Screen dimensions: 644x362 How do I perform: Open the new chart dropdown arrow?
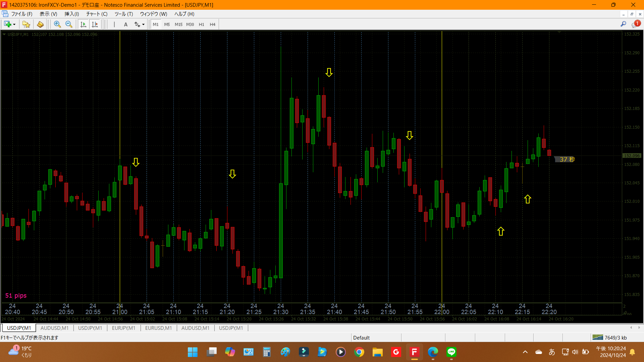(14, 24)
